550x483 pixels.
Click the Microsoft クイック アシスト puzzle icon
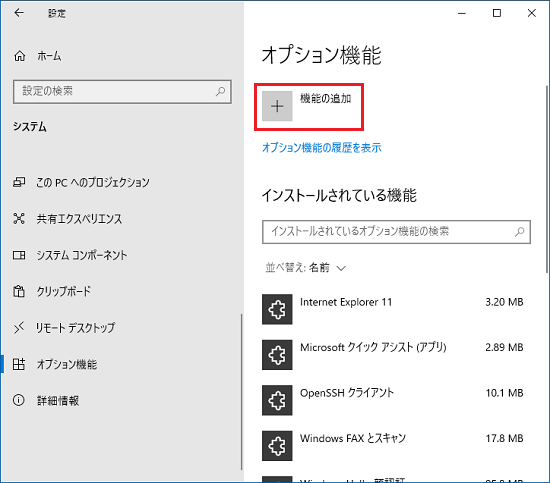(x=277, y=355)
